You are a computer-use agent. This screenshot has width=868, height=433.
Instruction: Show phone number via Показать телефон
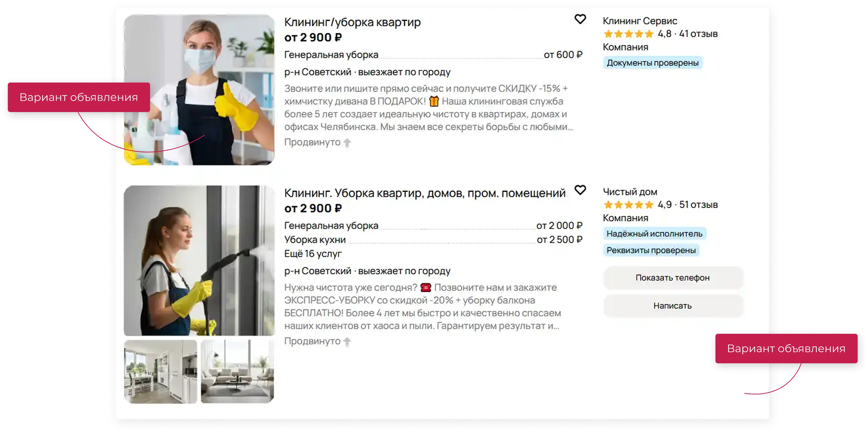pos(673,278)
